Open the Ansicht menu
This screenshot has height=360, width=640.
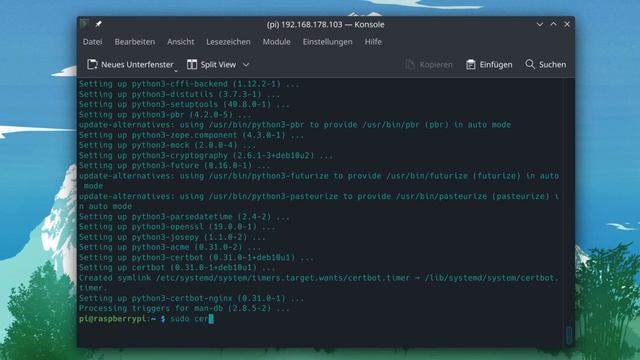coord(180,42)
